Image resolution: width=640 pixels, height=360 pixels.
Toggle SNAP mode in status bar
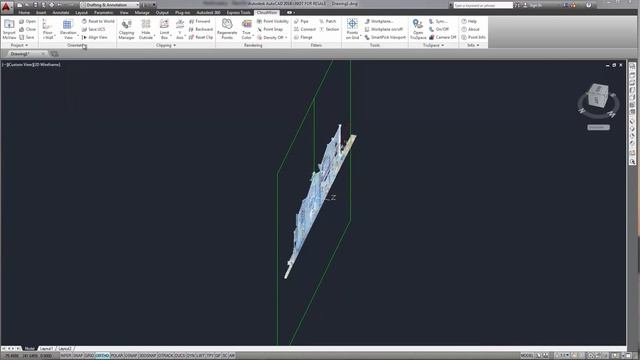point(78,356)
